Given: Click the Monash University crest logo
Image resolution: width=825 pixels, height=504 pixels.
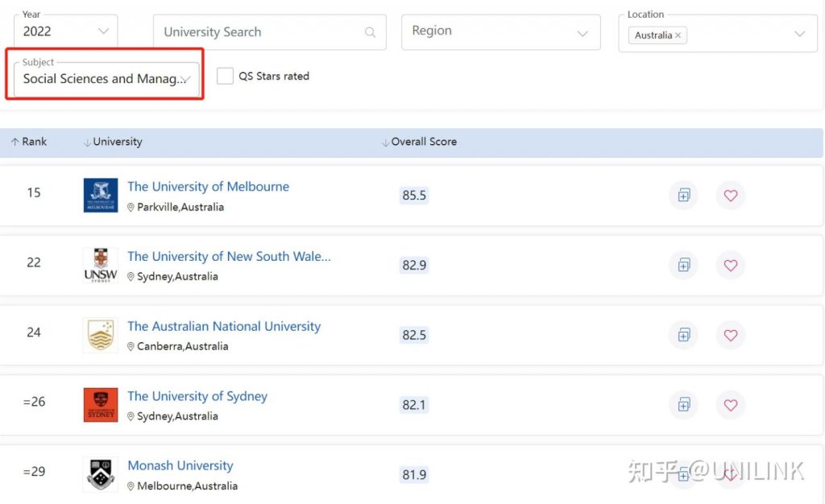Looking at the screenshot, I should click(101, 474).
